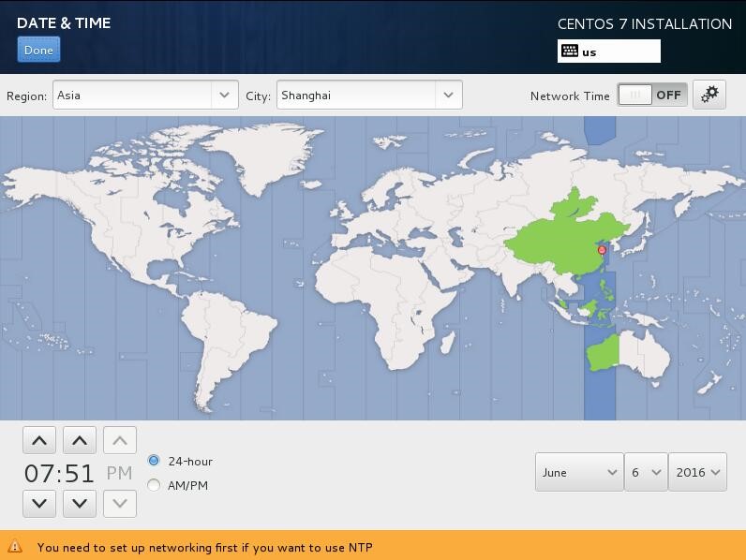Viewport: 746px width, 560px height.
Task: Open the Region dropdown showing Asia
Action: [x=145, y=95]
